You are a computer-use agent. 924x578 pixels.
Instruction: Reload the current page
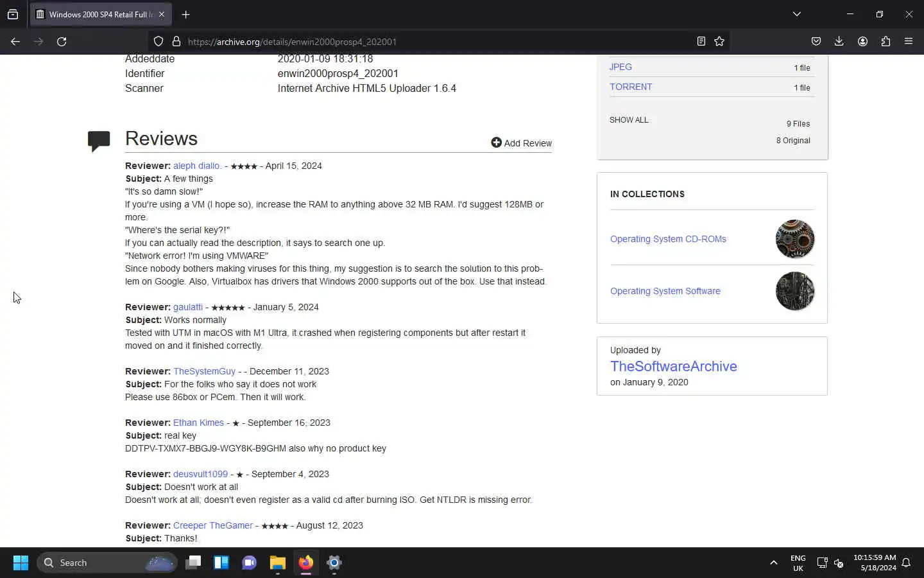[x=62, y=41]
